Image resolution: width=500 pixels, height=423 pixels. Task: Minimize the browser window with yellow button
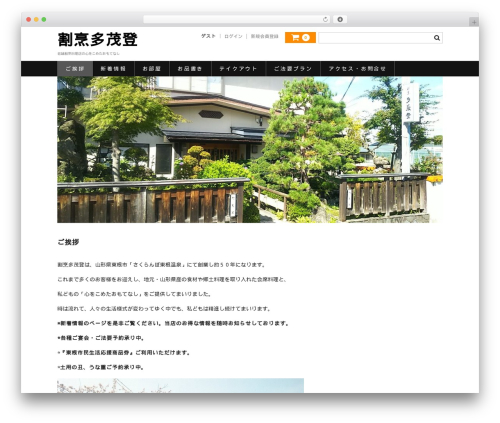36,19
